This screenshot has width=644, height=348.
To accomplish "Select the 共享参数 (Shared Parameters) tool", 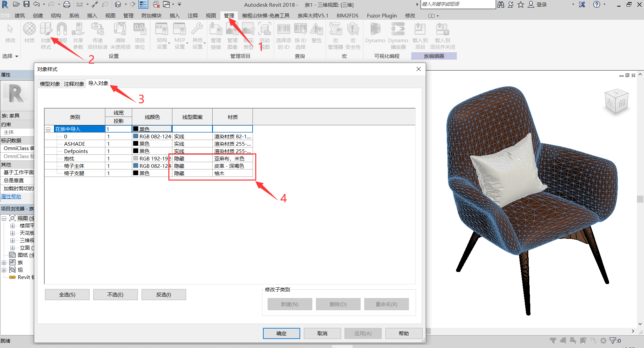I will [x=78, y=35].
